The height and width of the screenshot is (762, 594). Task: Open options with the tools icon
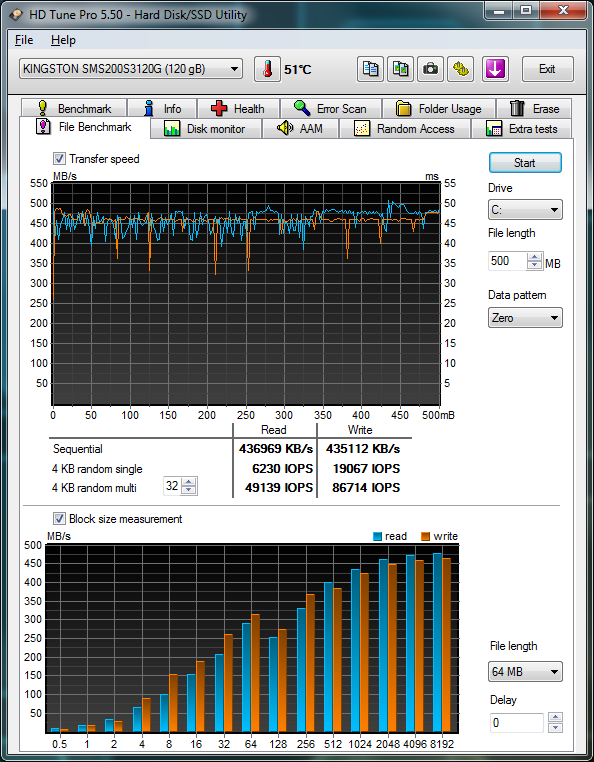460,69
